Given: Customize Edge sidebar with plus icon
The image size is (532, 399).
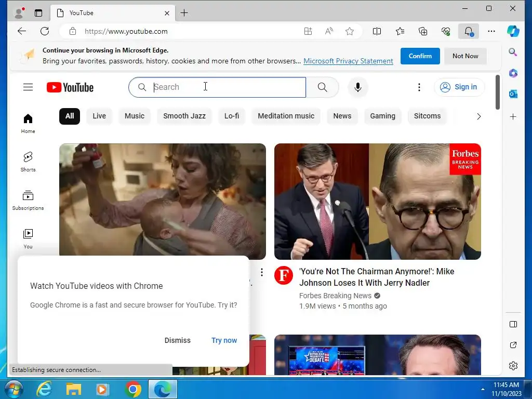Looking at the screenshot, I should coord(513,117).
